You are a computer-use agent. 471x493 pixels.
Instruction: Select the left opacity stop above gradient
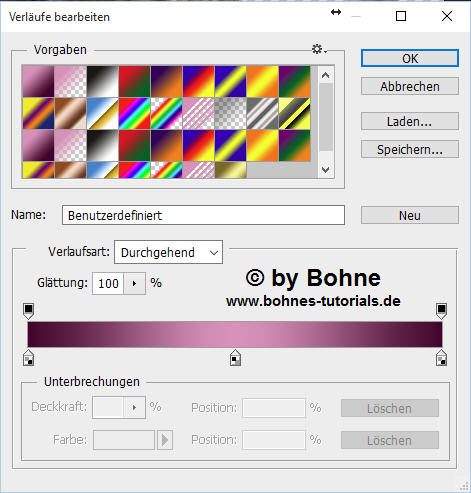[28, 311]
